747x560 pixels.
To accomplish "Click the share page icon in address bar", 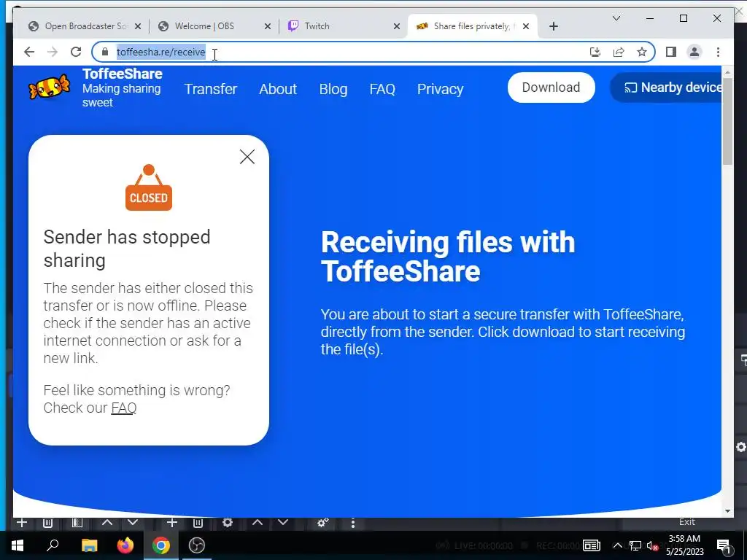I will pos(619,52).
